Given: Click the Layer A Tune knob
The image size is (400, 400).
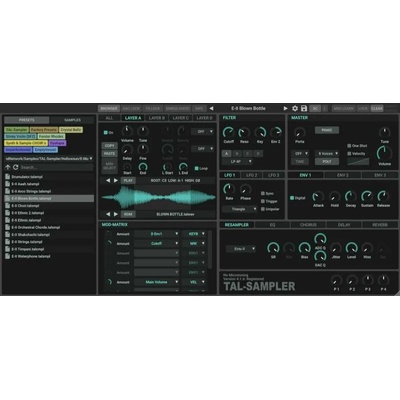Looking at the screenshot, I should [x=143, y=132].
